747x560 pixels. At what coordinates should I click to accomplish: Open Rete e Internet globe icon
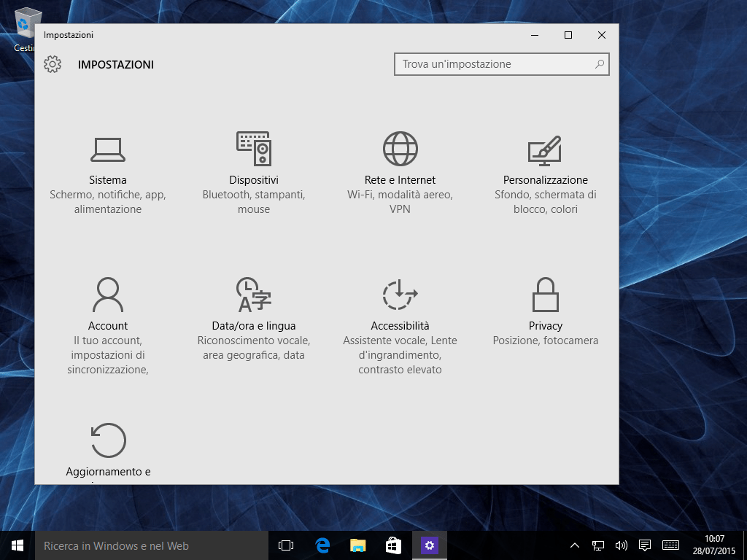(400, 149)
